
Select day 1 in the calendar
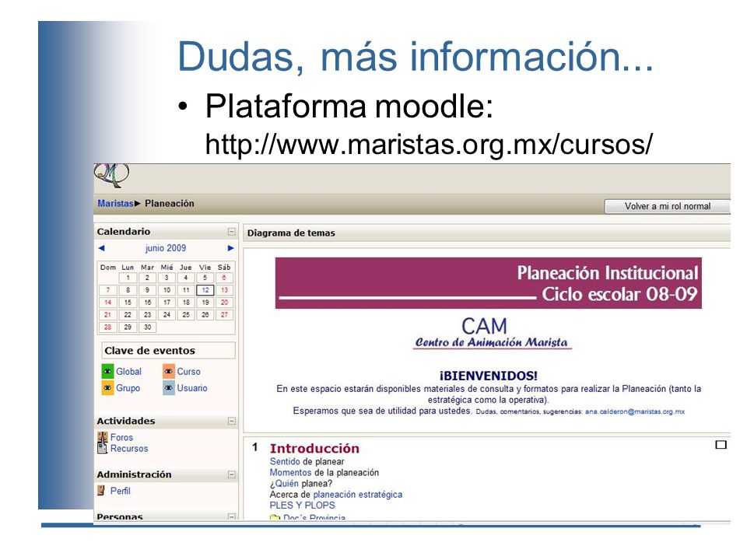(x=128, y=278)
